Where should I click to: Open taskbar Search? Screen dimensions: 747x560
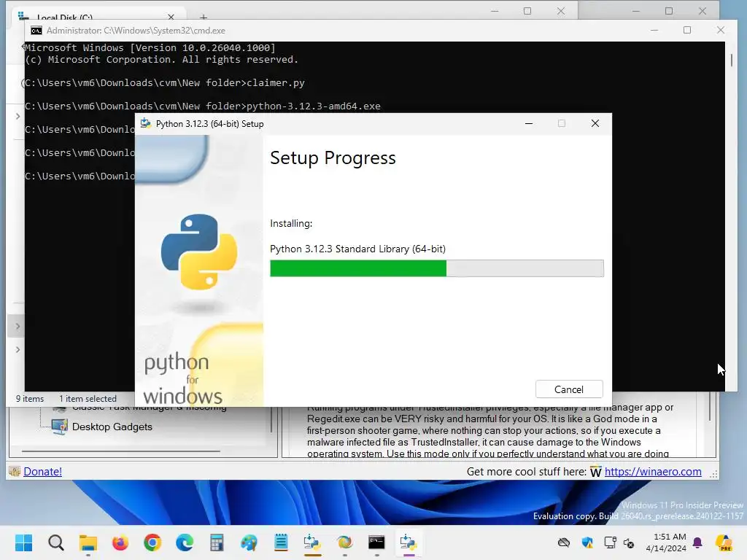click(55, 542)
